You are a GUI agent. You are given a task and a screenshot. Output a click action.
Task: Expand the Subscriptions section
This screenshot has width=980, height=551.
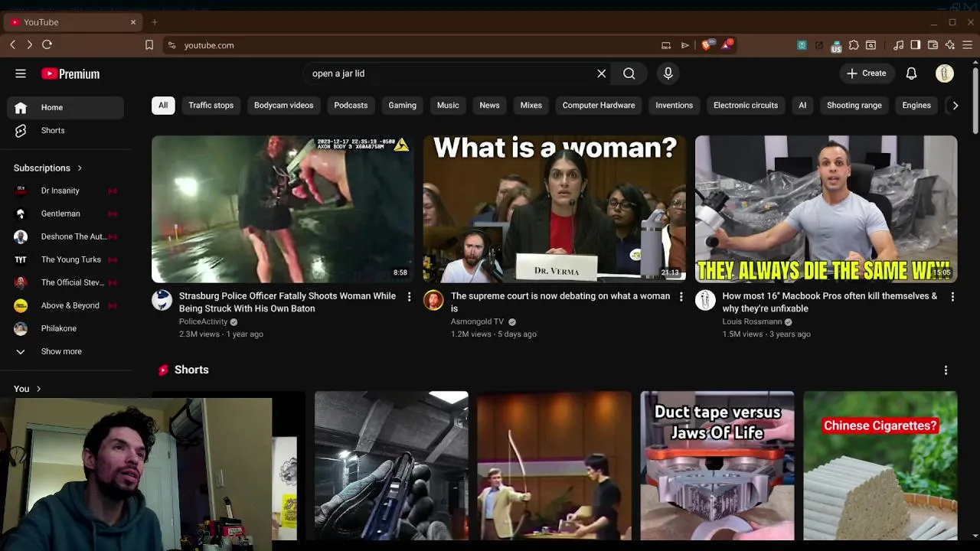(x=48, y=168)
